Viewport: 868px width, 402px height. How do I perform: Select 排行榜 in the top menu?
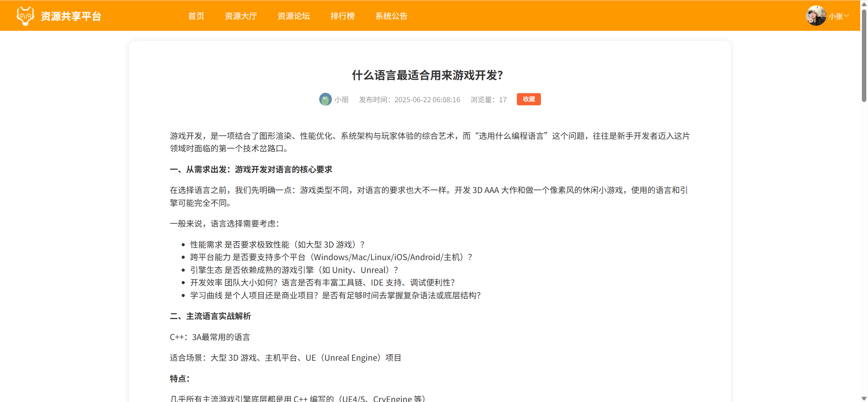coord(342,16)
